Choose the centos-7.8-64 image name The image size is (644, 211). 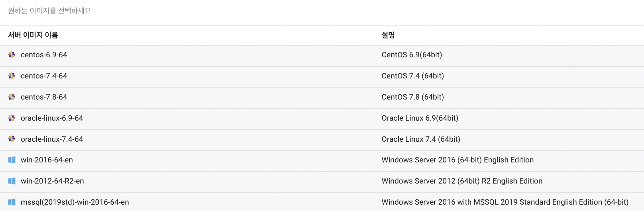tap(44, 97)
